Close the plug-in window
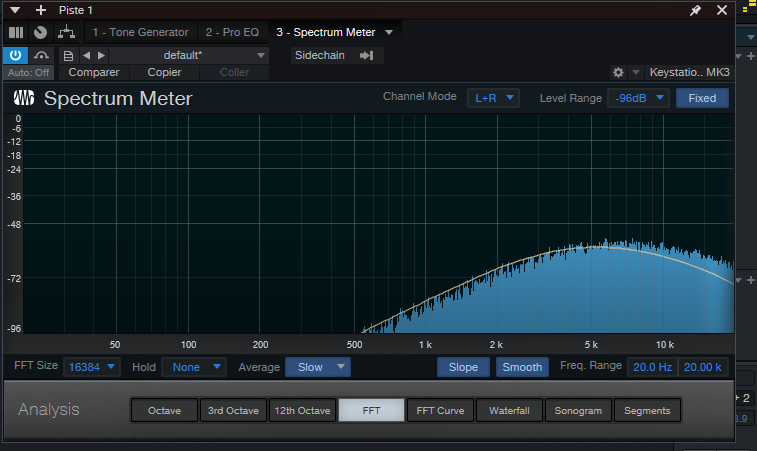 point(722,10)
